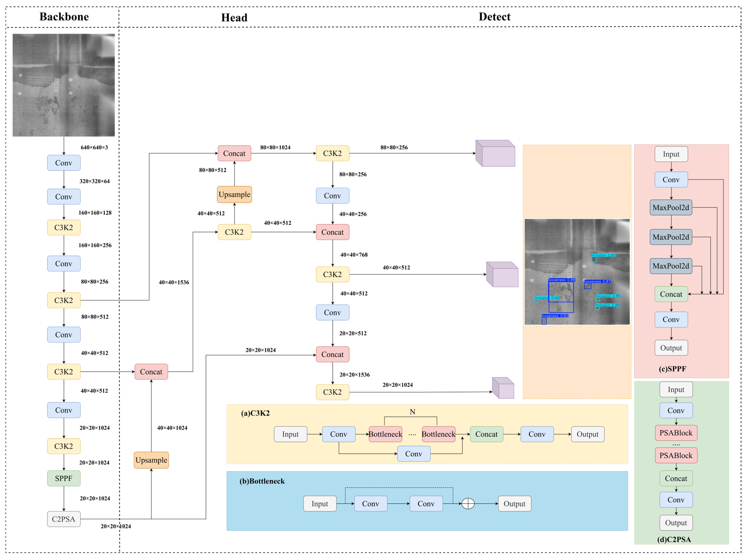
Task: Click the first PSABlock in C2PSA panel
Action: (676, 433)
